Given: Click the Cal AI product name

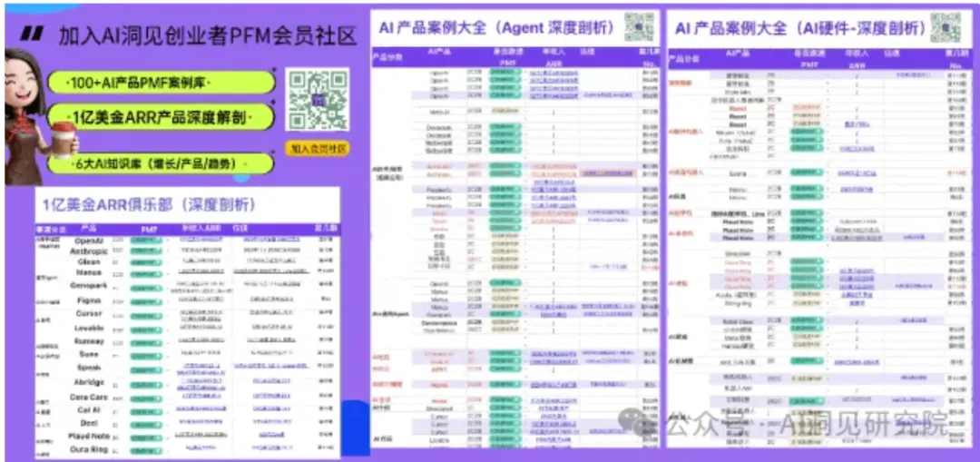Looking at the screenshot, I should (89, 411).
